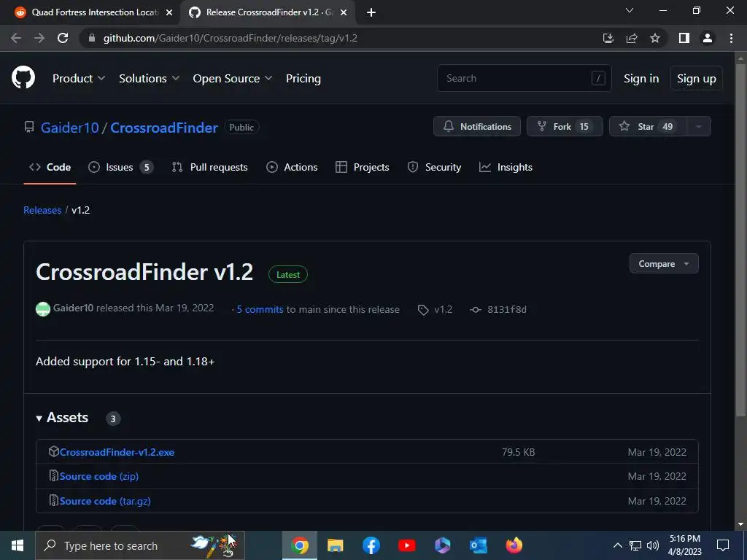This screenshot has height=560, width=747.
Task: Open Firefox from the taskbar
Action: tap(514, 545)
